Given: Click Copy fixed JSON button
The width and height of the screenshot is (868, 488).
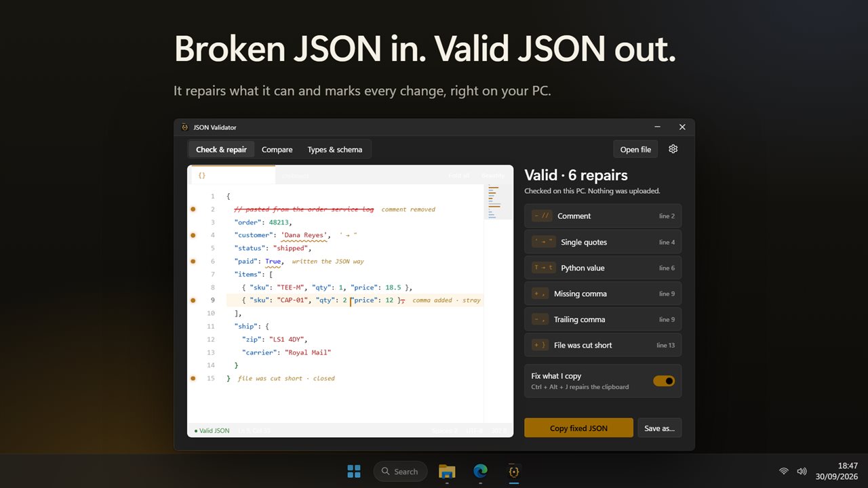Looking at the screenshot, I should tap(578, 428).
